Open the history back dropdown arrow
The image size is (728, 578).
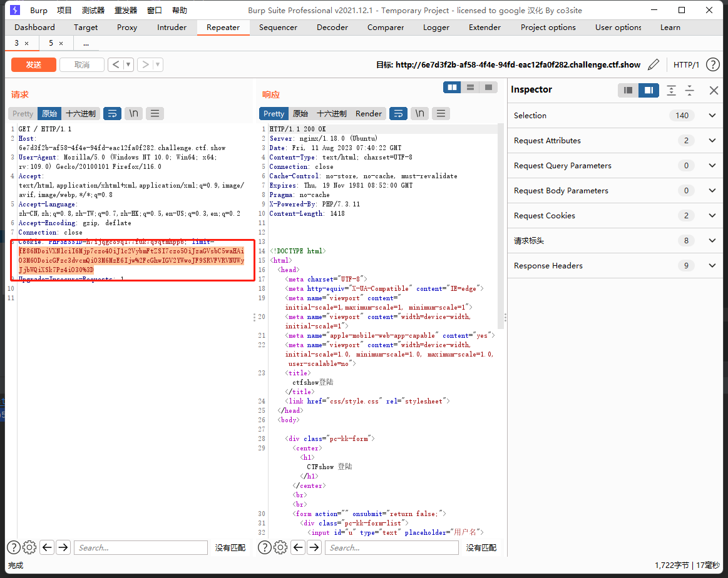[x=128, y=64]
